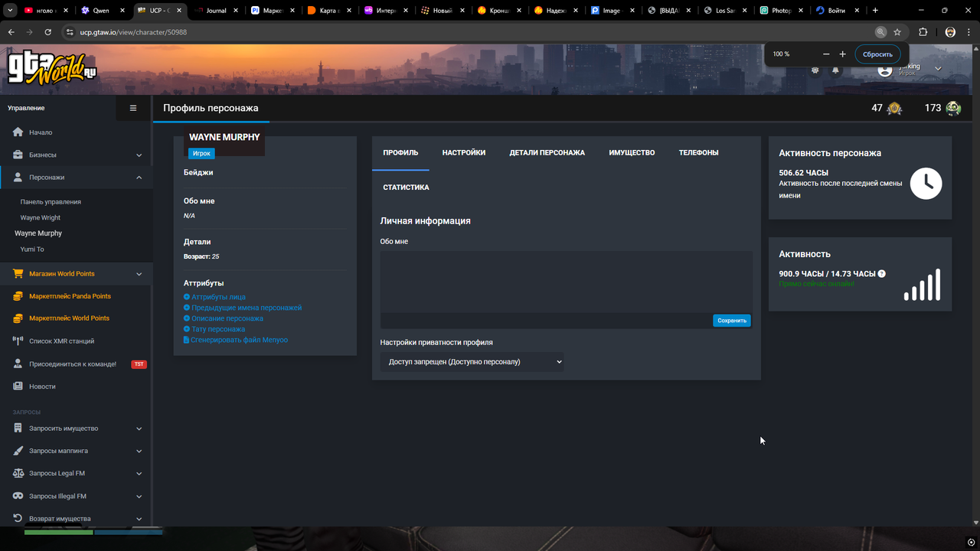Open the settings gear in the header
Viewport: 980px width, 551px height.
pyautogui.click(x=815, y=70)
